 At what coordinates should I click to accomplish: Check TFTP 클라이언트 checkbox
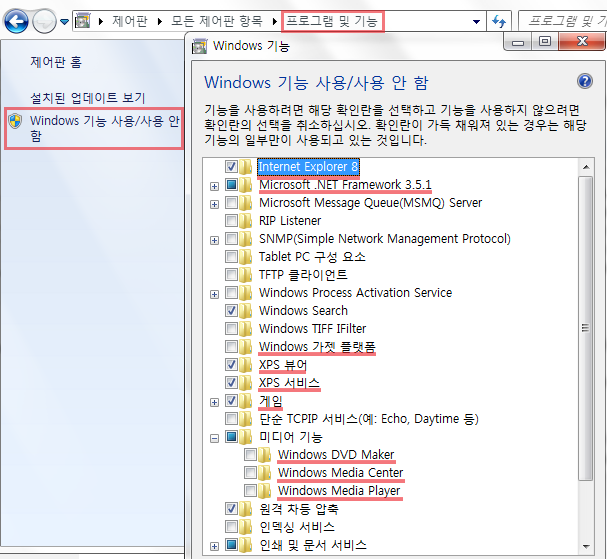click(x=231, y=274)
